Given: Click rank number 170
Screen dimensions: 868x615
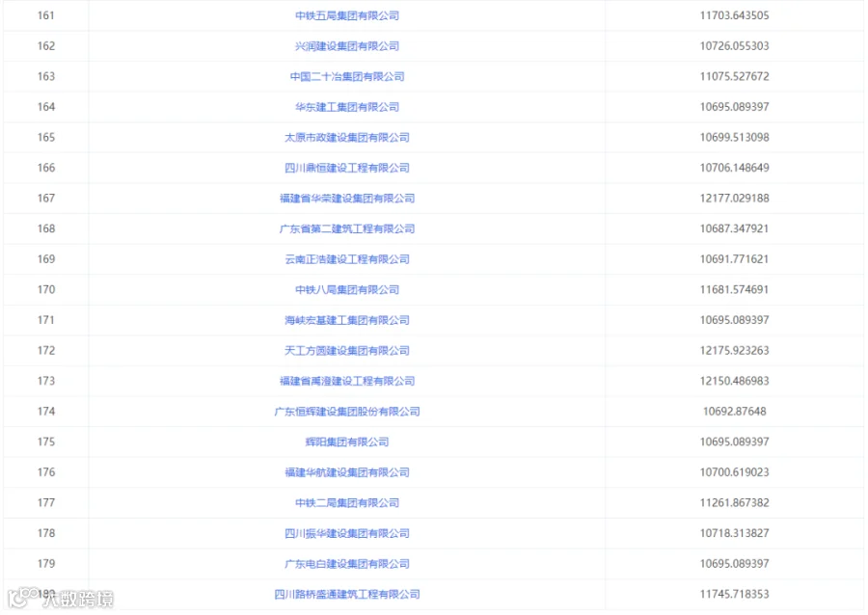Looking at the screenshot, I should point(46,289).
